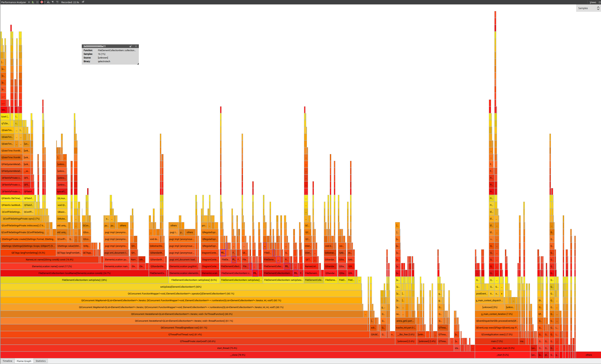This screenshot has height=364, width=601.
Task: Click the setUpData(ElementCollectionItem*) (60%) bar
Action: pyautogui.click(x=180, y=287)
